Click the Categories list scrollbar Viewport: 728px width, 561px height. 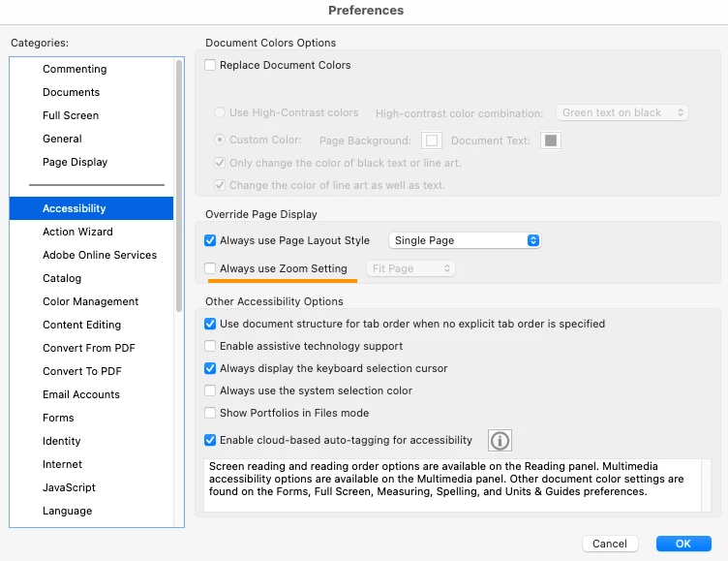click(x=179, y=186)
